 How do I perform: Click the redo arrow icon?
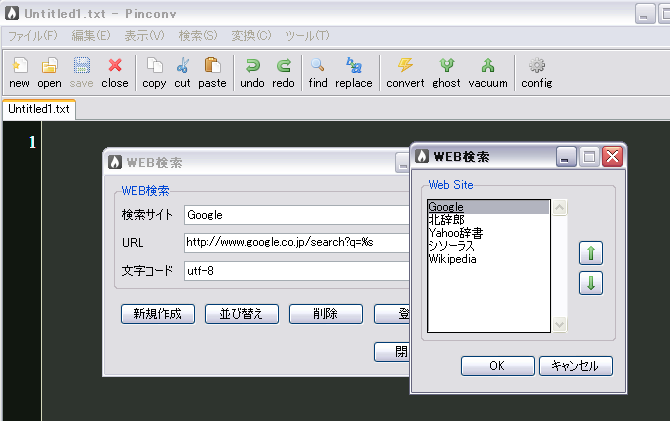283,66
